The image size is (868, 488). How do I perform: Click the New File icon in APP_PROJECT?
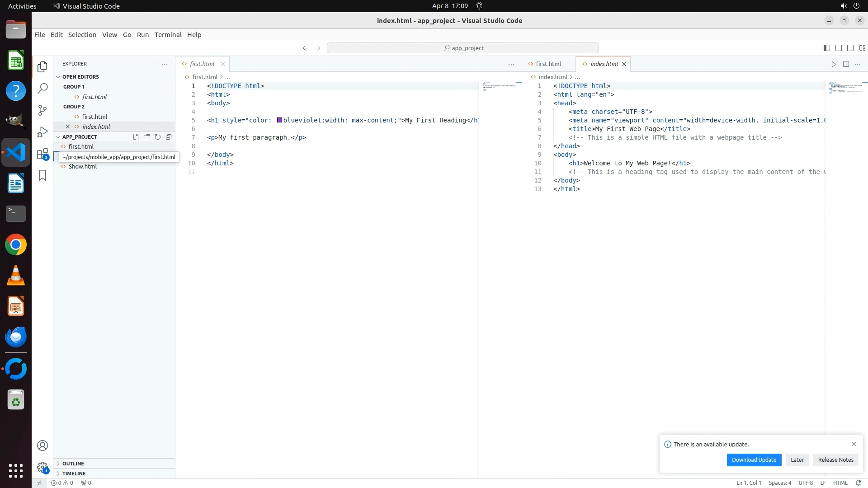(136, 137)
